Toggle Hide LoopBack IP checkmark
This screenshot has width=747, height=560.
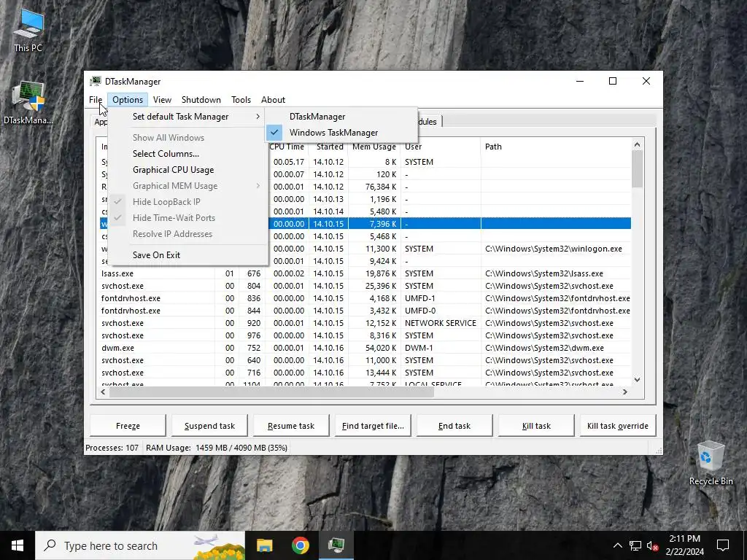coord(187,202)
